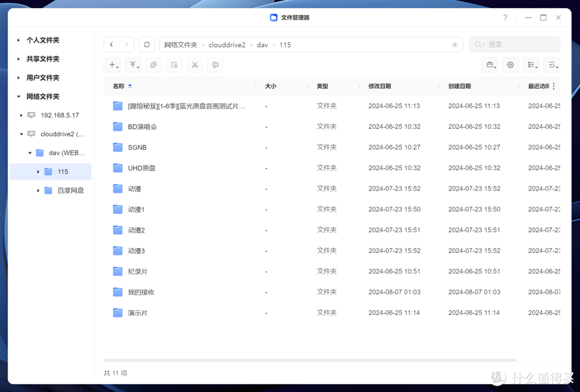Viewport: 580px width, 392px height.
Task: Star the current folder path as favorite
Action: [454, 45]
